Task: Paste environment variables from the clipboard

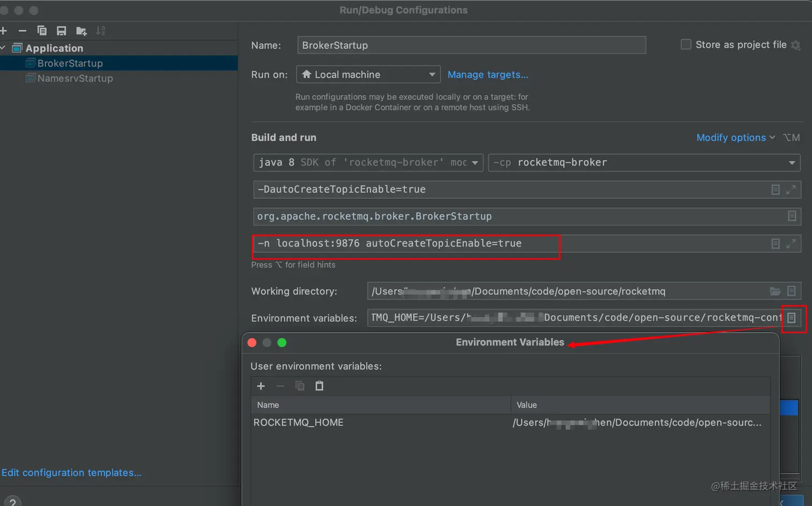Action: (319, 386)
